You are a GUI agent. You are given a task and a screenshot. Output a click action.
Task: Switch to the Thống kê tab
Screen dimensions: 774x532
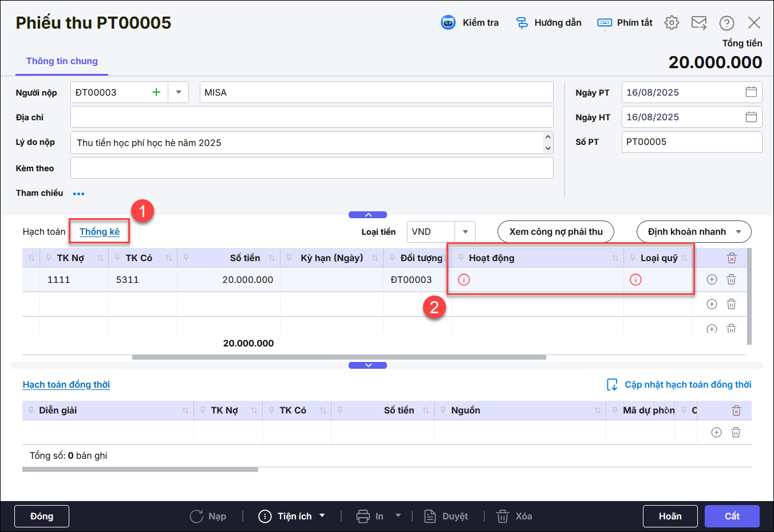point(100,232)
